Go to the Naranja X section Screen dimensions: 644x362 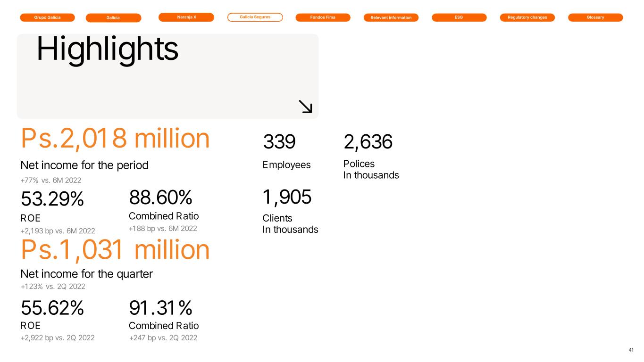186,17
